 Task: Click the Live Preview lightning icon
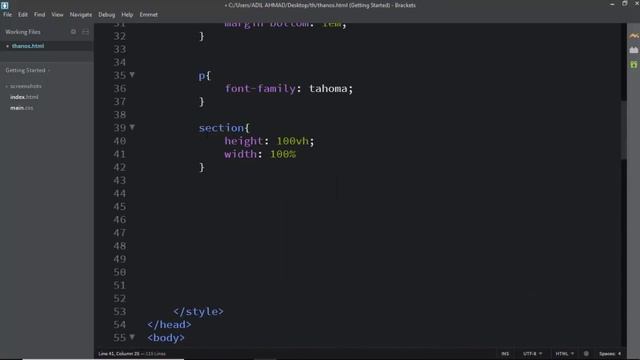coord(633,36)
